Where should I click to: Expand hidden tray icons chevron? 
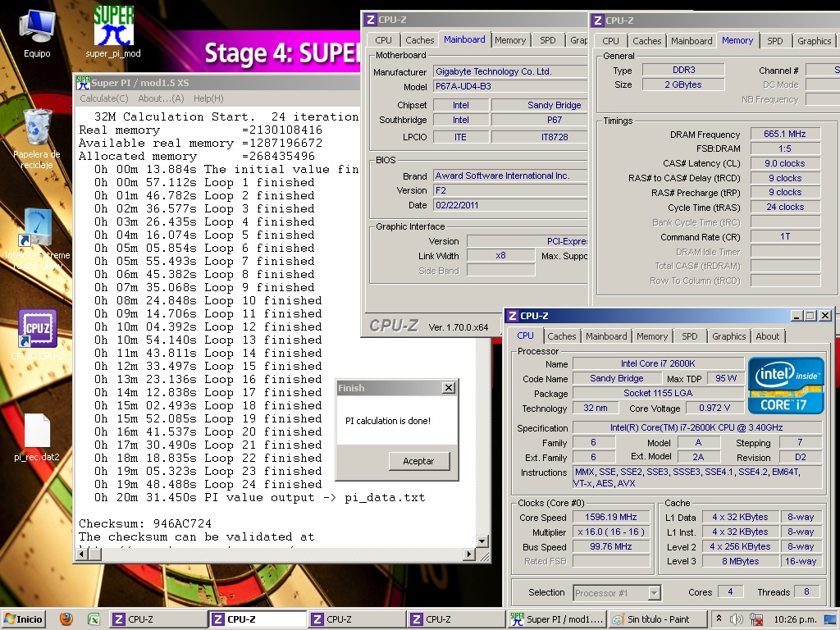pos(719,619)
